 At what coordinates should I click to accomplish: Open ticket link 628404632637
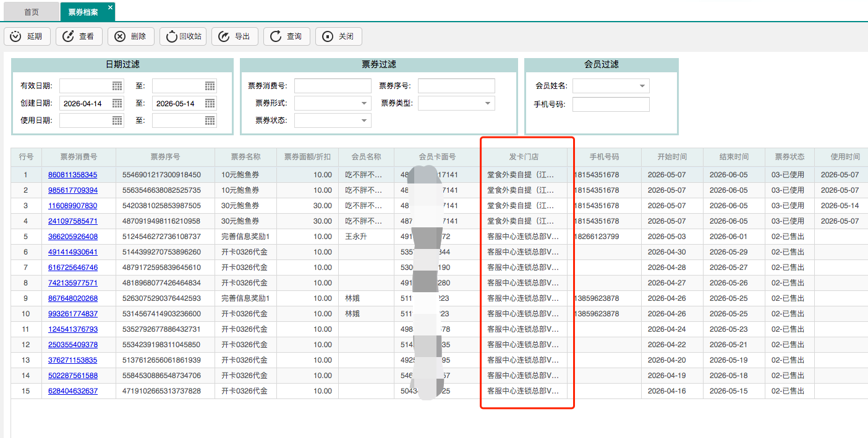(73, 391)
